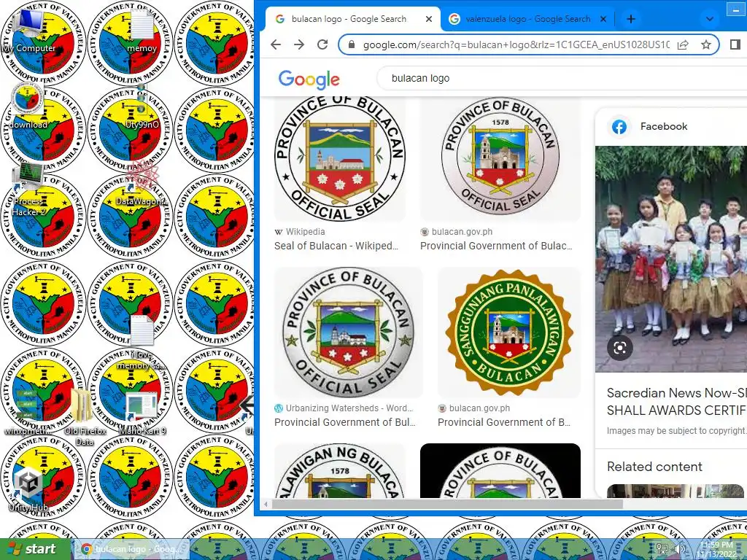Click the taskbar clock
Viewport: 747px width, 560px height.
pyautogui.click(x=717, y=549)
